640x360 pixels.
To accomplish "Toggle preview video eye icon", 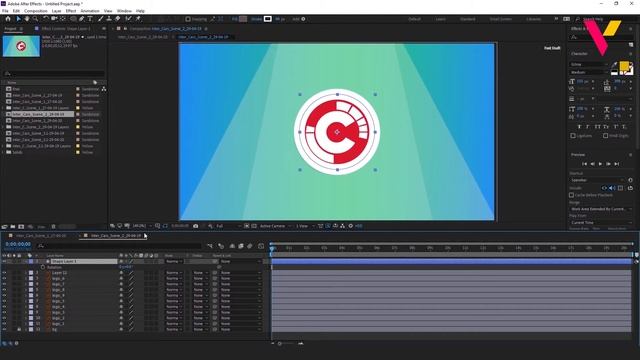I will pyautogui.click(x=604, y=188).
